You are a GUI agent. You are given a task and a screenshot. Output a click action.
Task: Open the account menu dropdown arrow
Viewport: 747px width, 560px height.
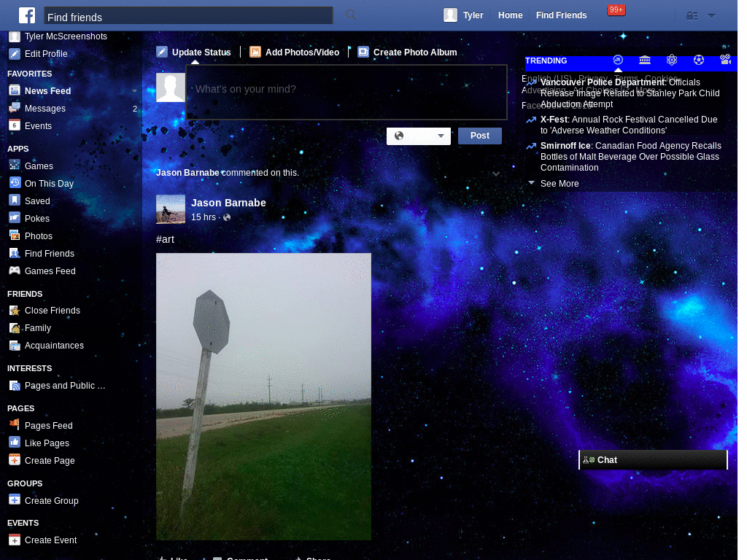[x=711, y=16]
